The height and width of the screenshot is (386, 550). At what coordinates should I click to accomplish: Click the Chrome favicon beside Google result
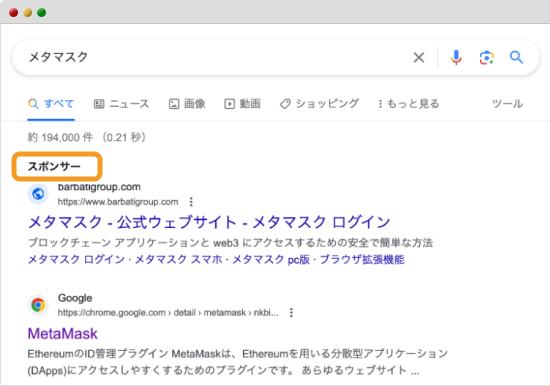point(38,305)
